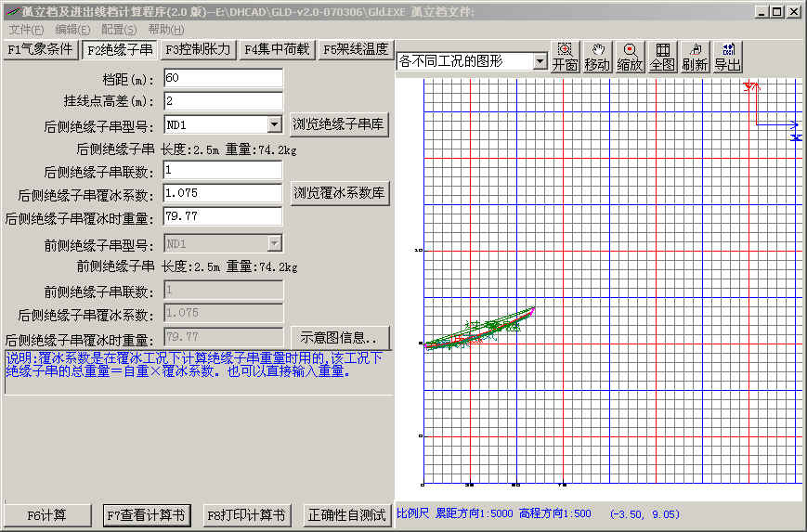Minimize the program window
The height and width of the screenshot is (532, 807).
click(762, 11)
